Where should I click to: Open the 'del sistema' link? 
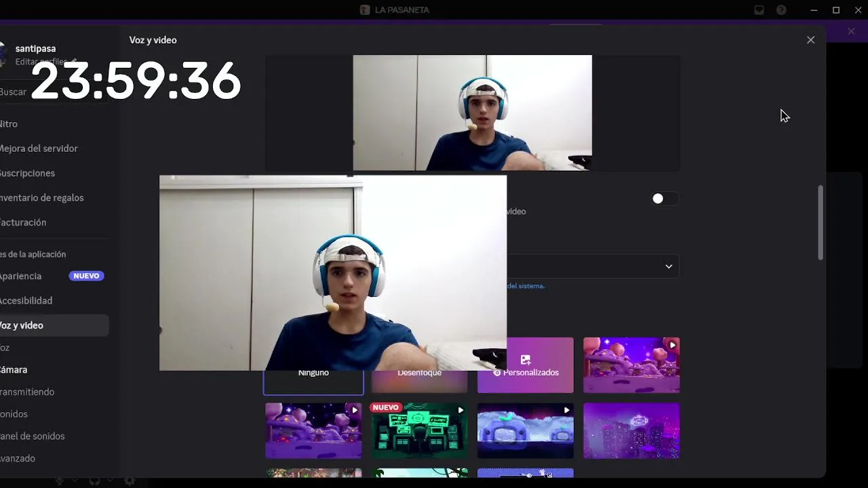(x=526, y=286)
